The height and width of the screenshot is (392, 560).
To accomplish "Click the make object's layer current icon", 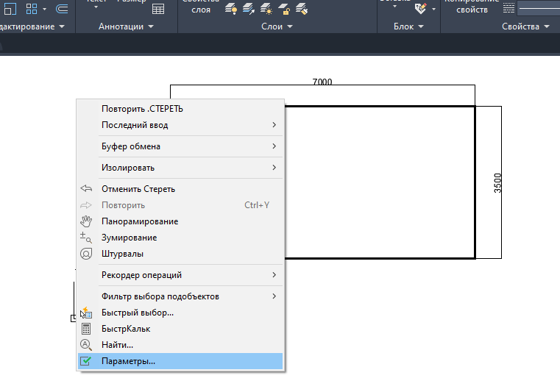I will [x=249, y=9].
